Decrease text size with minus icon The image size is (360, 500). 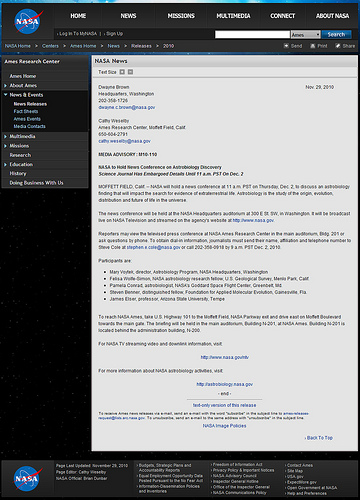[130, 72]
